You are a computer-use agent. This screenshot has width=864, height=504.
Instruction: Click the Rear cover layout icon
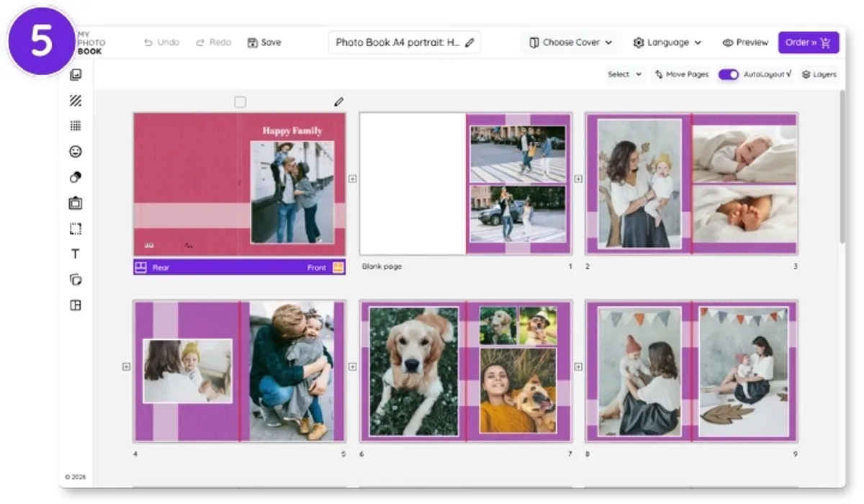click(140, 267)
